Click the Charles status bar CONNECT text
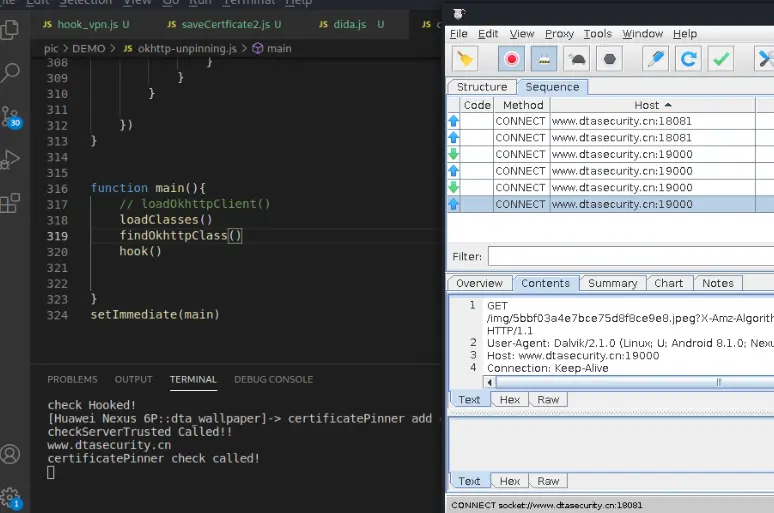 (546, 505)
